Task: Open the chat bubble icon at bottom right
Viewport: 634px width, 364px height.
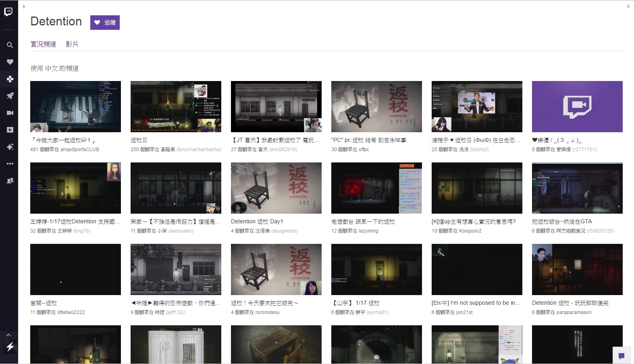Action: (x=622, y=356)
